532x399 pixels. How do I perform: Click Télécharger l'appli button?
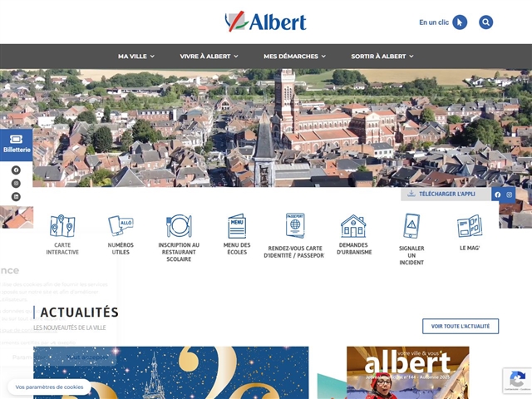[446, 194]
